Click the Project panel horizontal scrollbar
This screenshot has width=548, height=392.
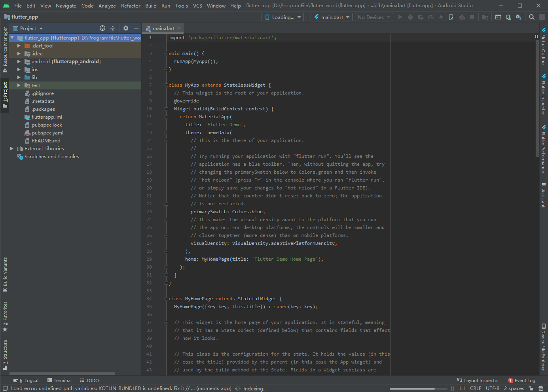tap(62, 373)
